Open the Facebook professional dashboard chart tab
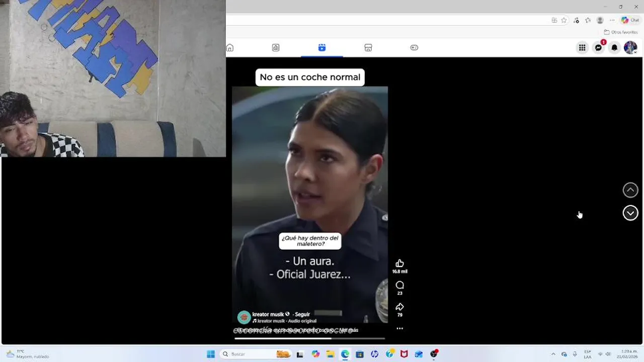The height and width of the screenshot is (362, 644). [276, 48]
